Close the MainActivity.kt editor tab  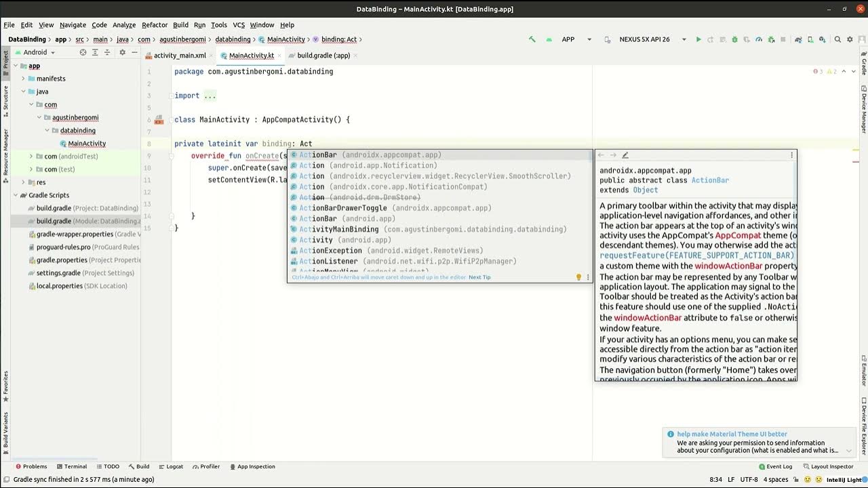click(280, 56)
